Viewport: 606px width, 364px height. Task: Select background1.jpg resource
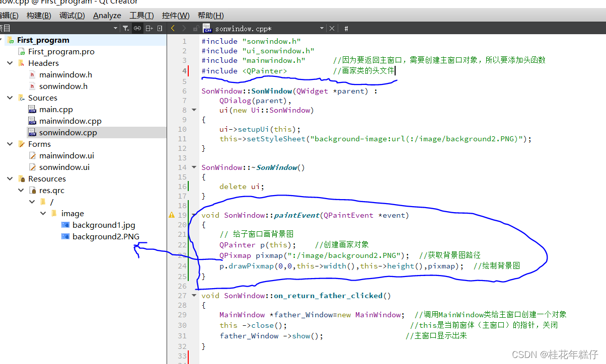click(x=104, y=225)
